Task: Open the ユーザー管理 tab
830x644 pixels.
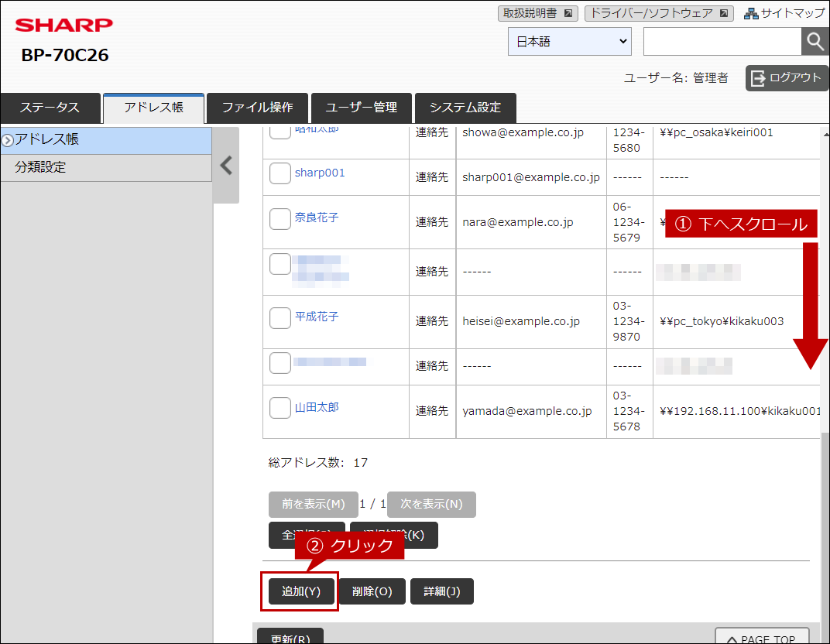Action: [362, 108]
